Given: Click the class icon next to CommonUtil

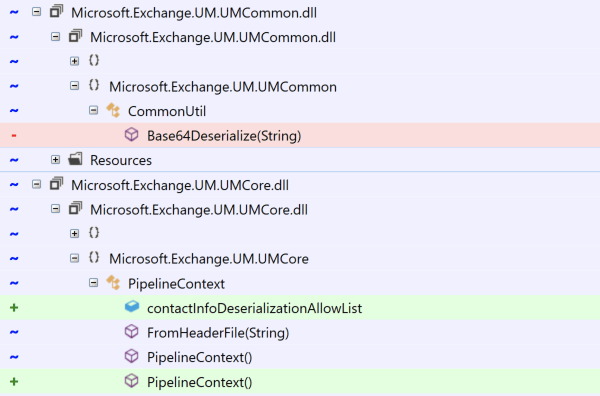Looking at the screenshot, I should pos(113,111).
